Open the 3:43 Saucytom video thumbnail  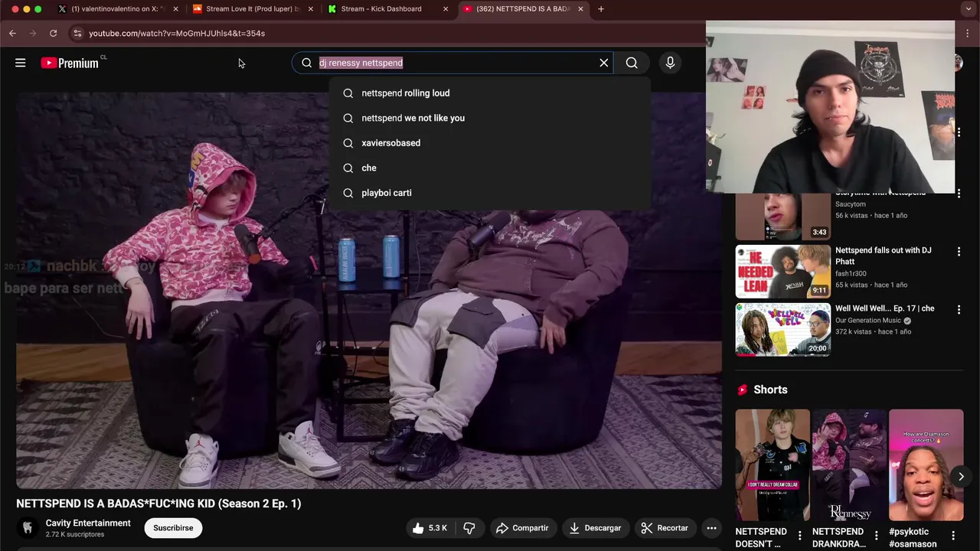tap(782, 217)
